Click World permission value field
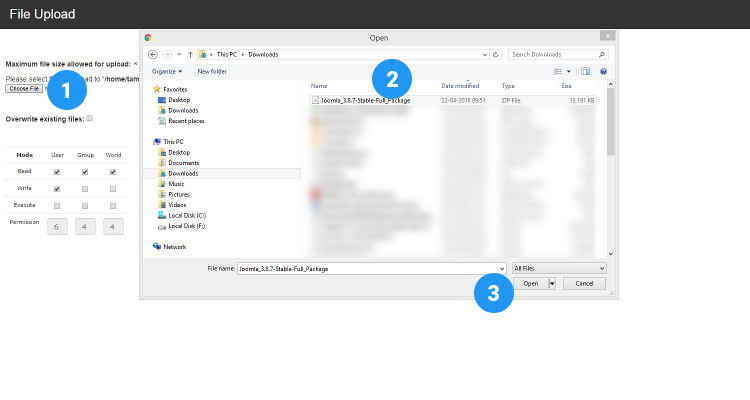The image size is (750, 400). [x=113, y=226]
